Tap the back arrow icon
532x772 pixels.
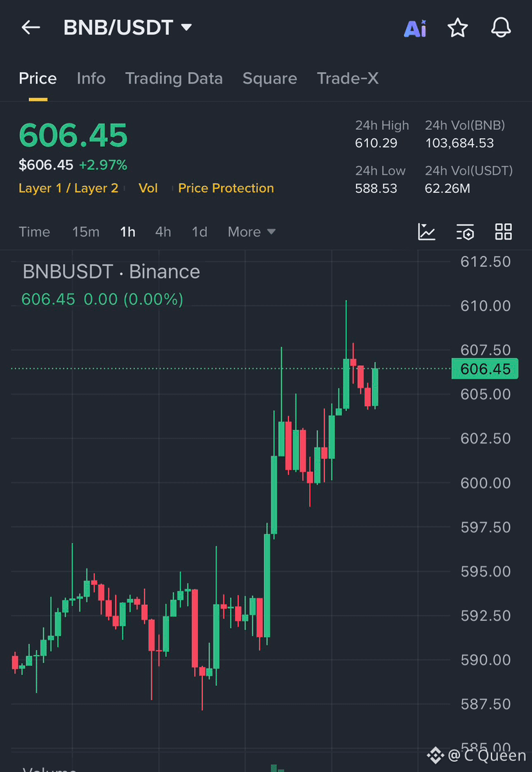[x=31, y=27]
